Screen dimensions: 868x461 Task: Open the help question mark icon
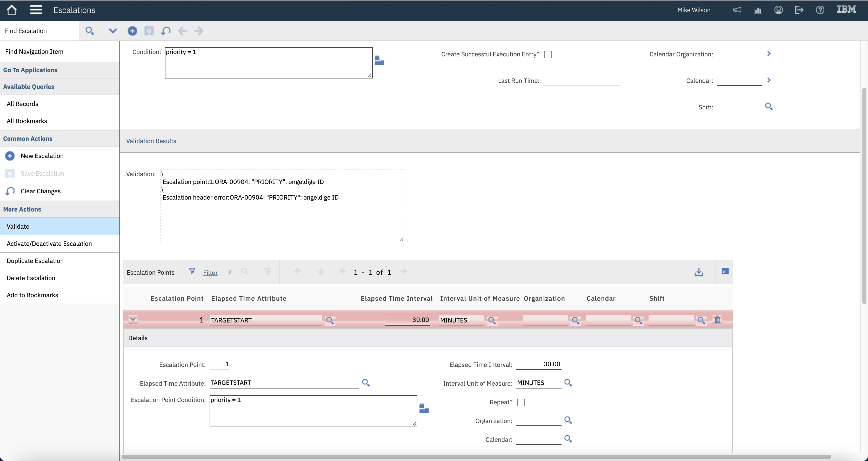(x=820, y=10)
